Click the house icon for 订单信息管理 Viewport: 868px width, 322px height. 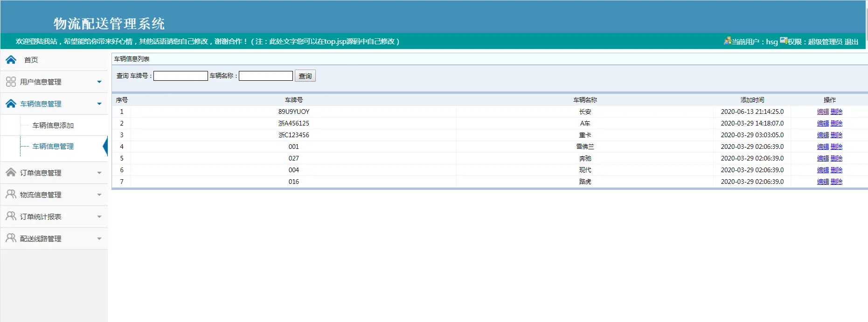click(11, 173)
